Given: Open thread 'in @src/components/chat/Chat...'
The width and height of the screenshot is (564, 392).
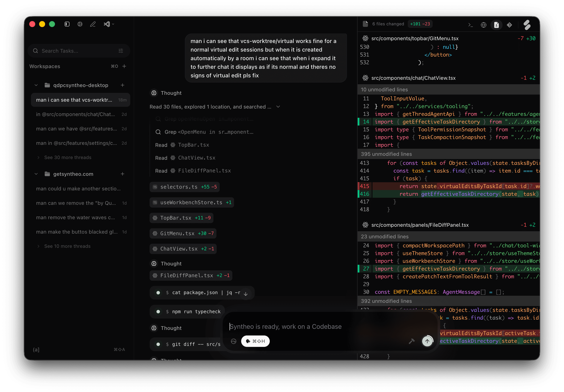Looking at the screenshot, I should 81,115.
